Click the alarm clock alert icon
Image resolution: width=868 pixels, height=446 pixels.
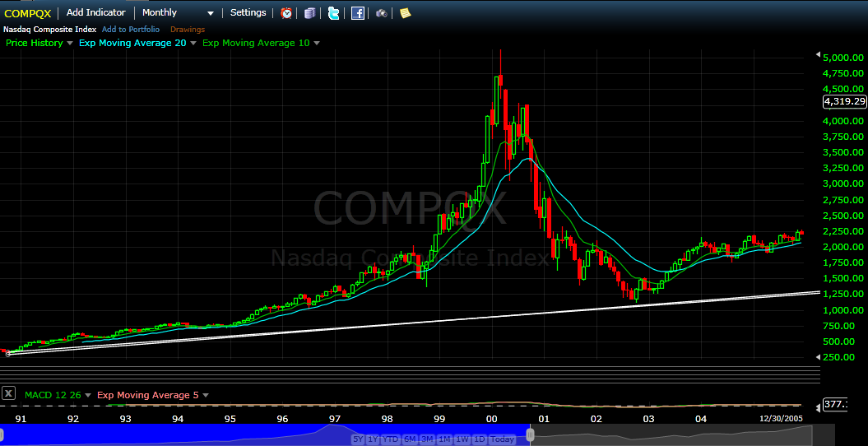[286, 12]
